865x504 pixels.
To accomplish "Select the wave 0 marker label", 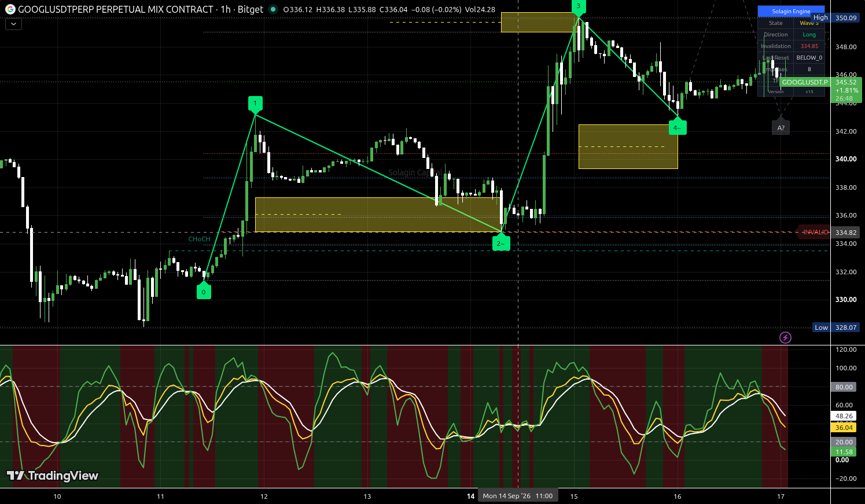I will click(204, 292).
